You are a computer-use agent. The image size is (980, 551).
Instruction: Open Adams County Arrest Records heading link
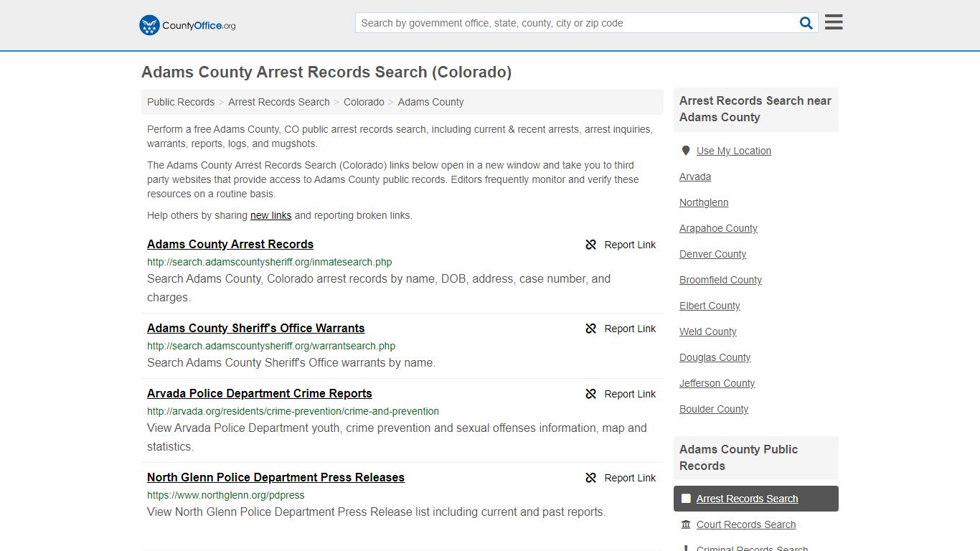pos(230,245)
